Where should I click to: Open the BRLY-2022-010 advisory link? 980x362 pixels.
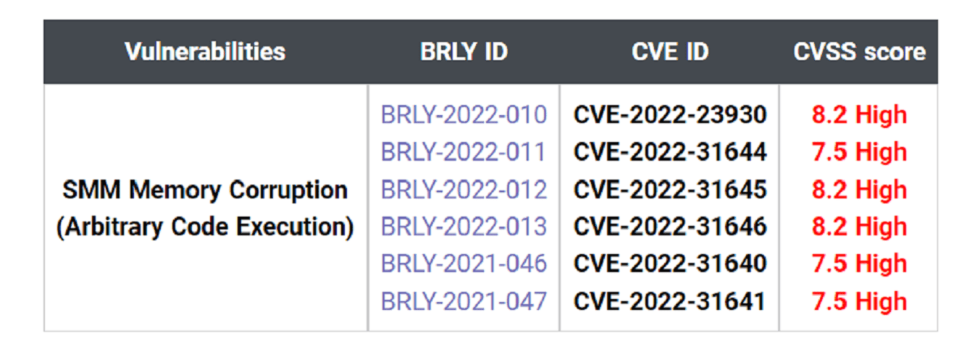(464, 114)
